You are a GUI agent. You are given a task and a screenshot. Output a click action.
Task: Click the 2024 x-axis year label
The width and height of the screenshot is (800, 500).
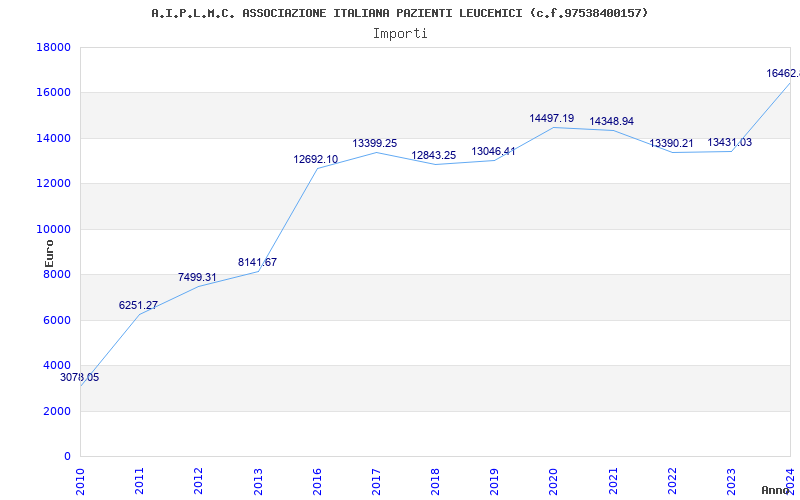[x=791, y=482]
